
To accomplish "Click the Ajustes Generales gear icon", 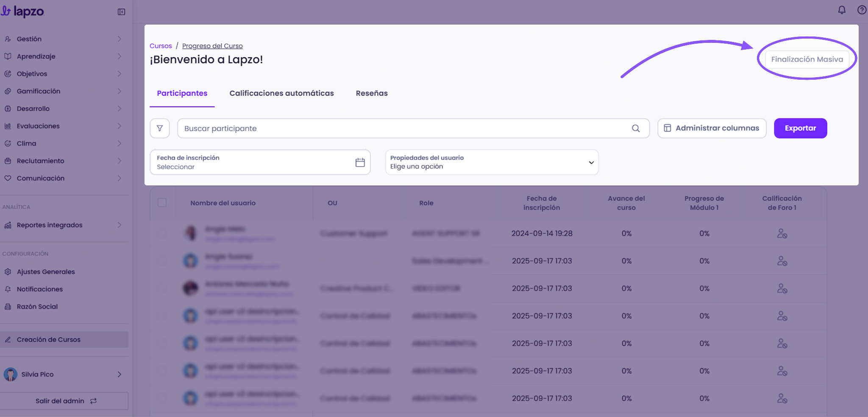I will pos(8,271).
